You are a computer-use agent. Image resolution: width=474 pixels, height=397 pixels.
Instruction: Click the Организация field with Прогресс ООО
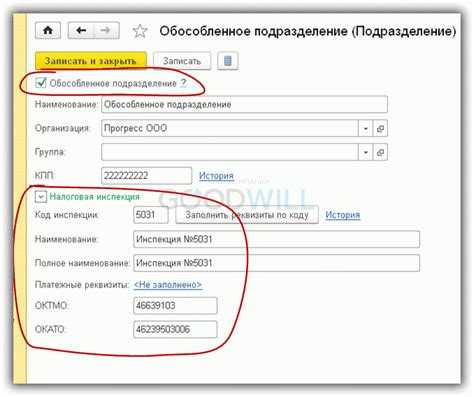230,128
